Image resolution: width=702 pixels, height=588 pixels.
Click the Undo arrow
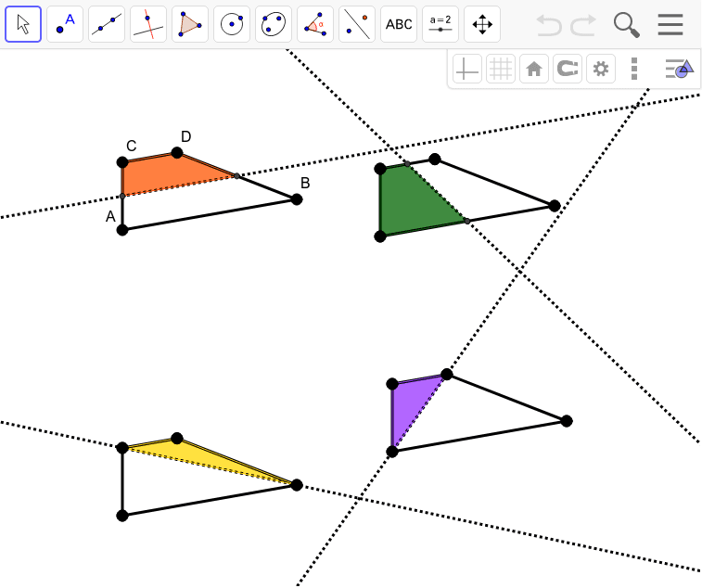549,25
